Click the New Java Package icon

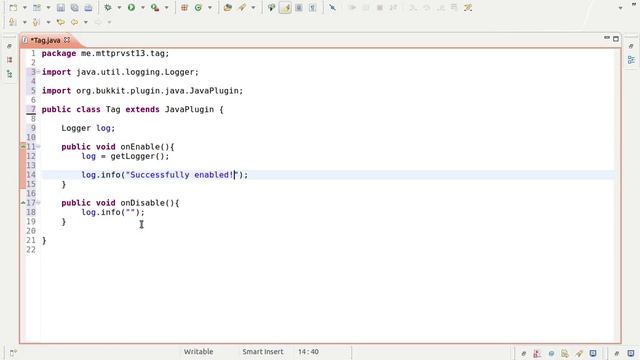point(184,8)
